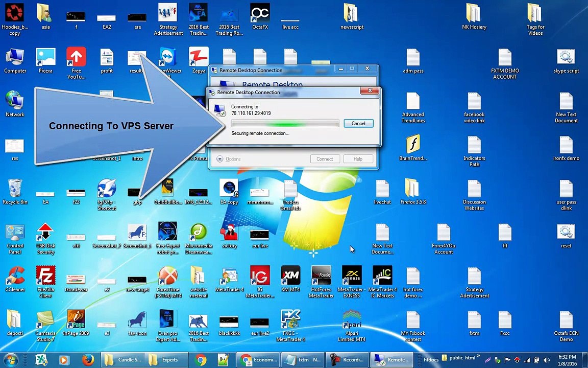Open ForexTime (FXTM) MT4 icon
This screenshot has height=368, width=588.
click(x=168, y=282)
